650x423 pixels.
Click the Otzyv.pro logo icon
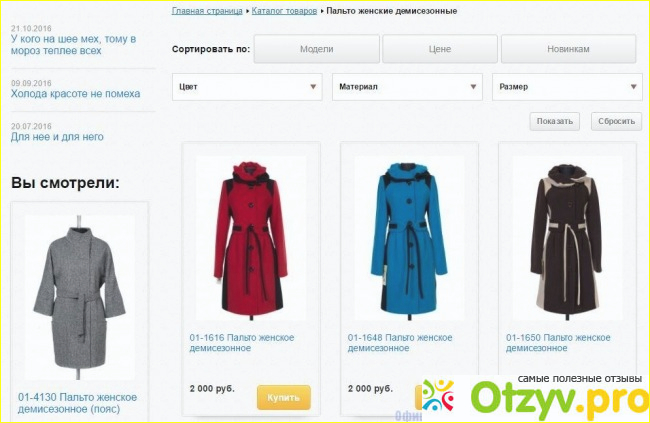[x=438, y=395]
